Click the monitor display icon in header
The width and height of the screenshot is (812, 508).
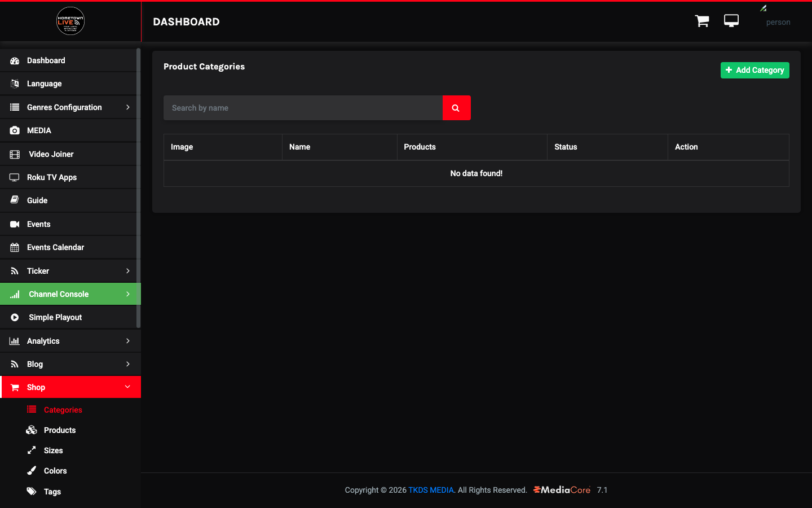(x=731, y=21)
